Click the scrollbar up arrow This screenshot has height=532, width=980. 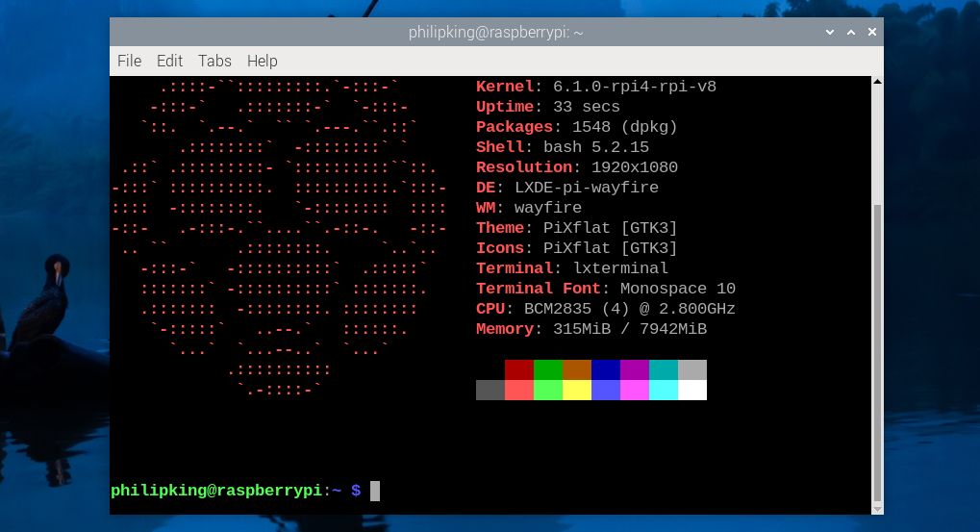(877, 81)
